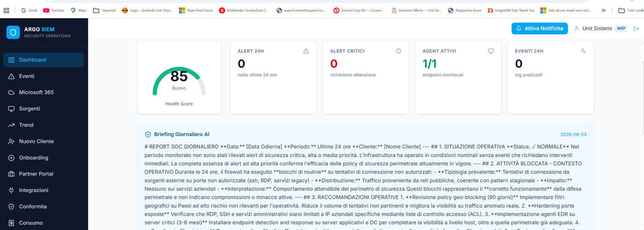Open Rapportino Exum bookmark

[465, 10]
